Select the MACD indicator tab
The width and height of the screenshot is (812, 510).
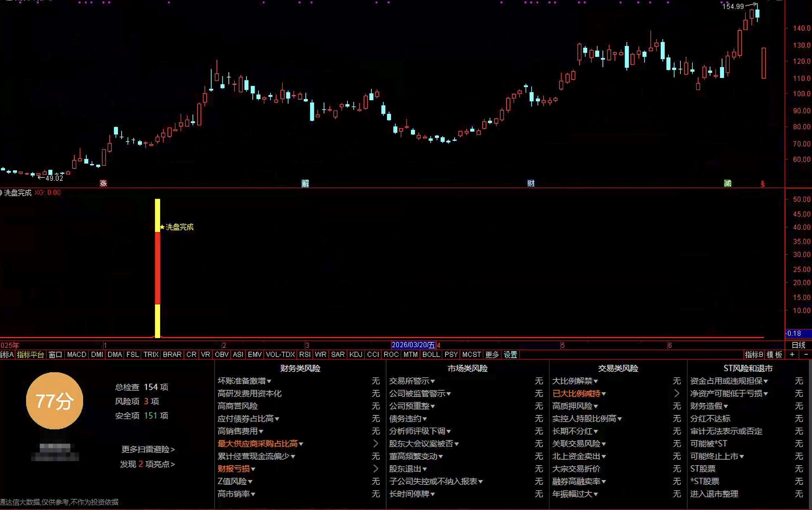click(x=76, y=355)
